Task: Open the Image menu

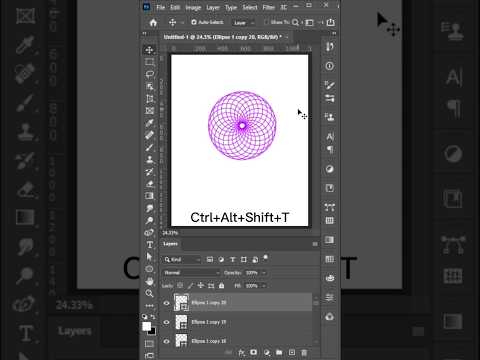Action: (193, 7)
